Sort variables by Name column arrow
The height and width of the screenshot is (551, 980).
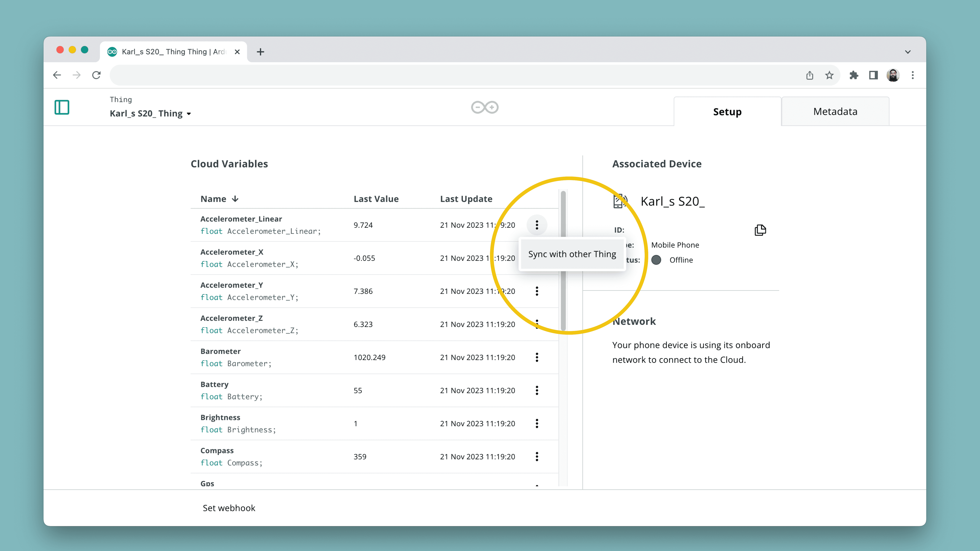click(235, 199)
